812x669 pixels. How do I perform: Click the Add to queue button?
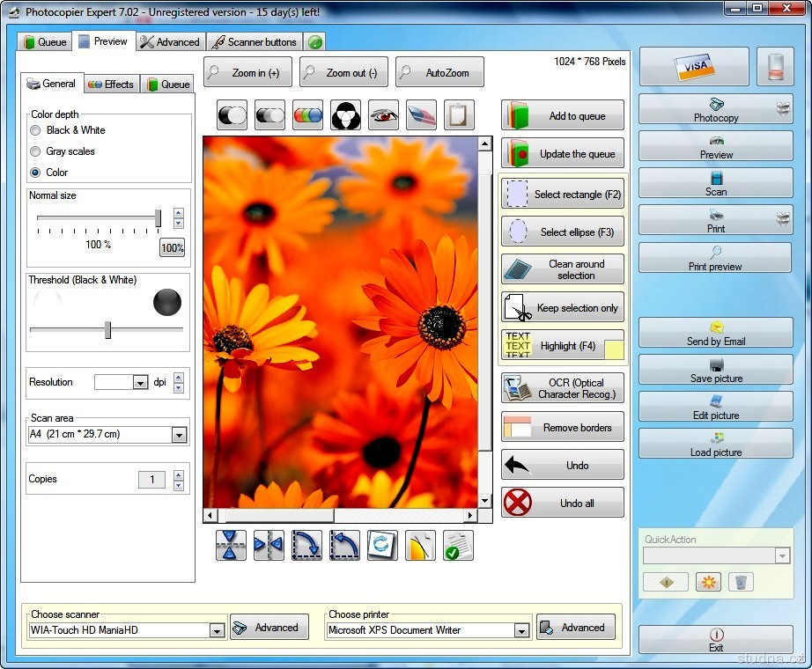563,115
